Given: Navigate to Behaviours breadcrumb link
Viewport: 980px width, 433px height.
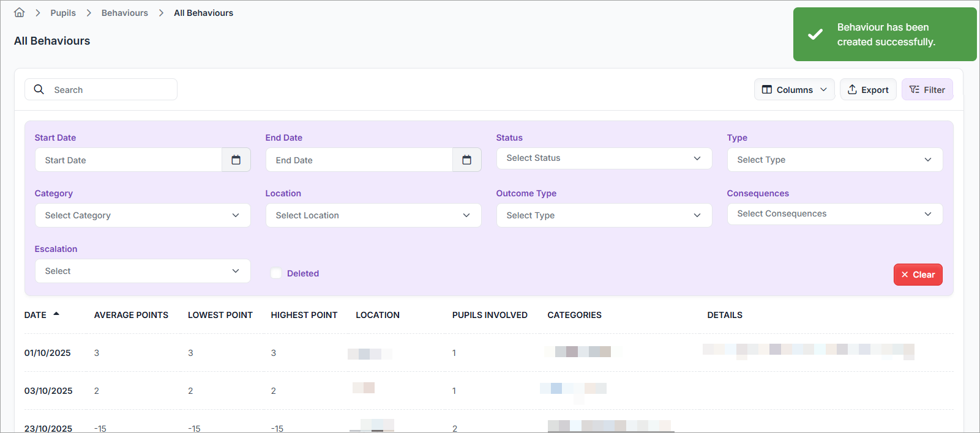Looking at the screenshot, I should pos(125,13).
